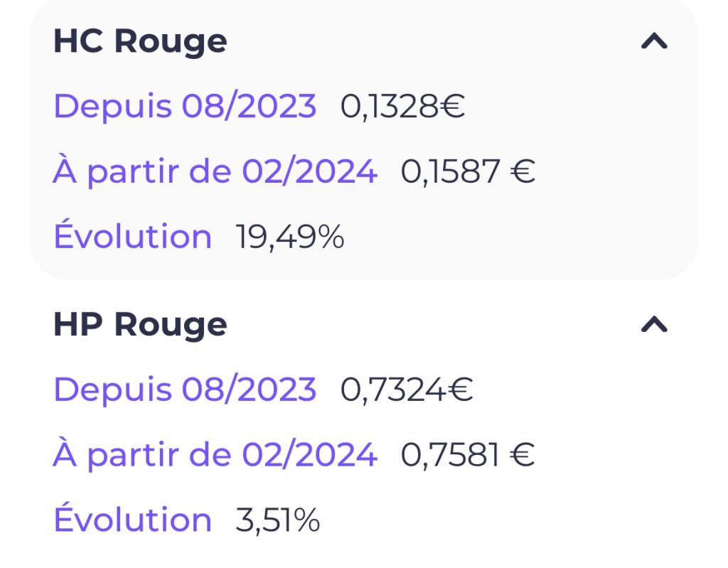Screen dimensions: 728x568
Task: Click the 0,7324€ price value
Action: [407, 390]
